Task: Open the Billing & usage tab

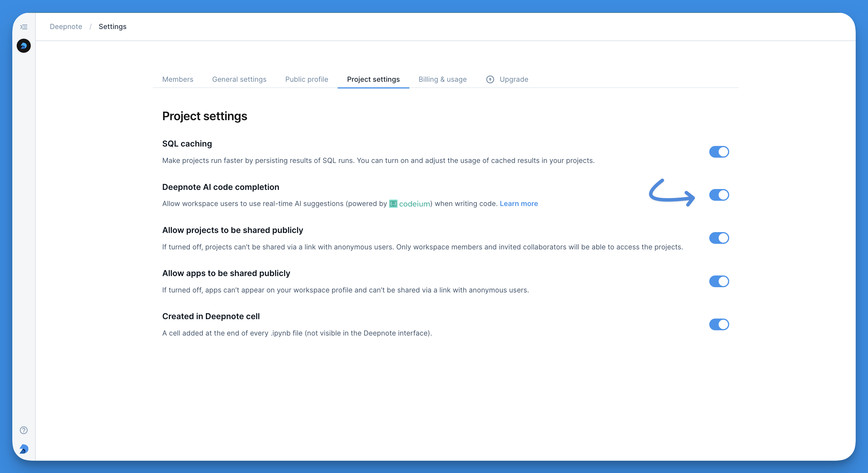Action: pos(442,79)
